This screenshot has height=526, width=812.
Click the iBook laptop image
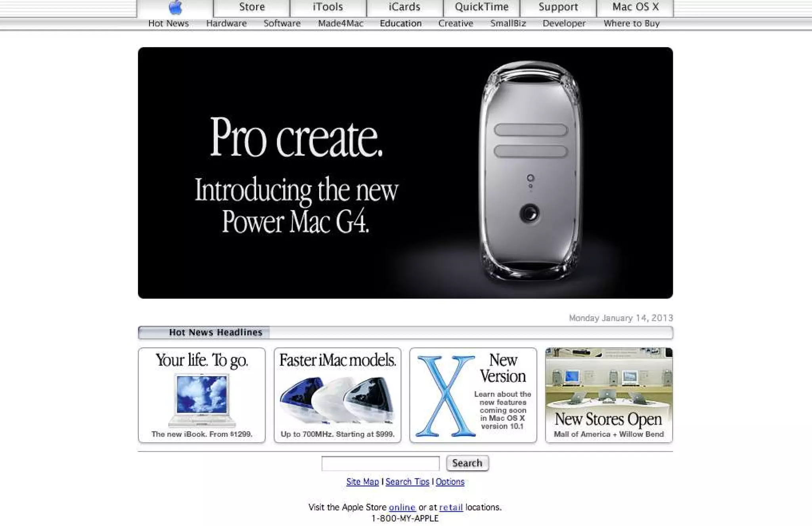(202, 400)
